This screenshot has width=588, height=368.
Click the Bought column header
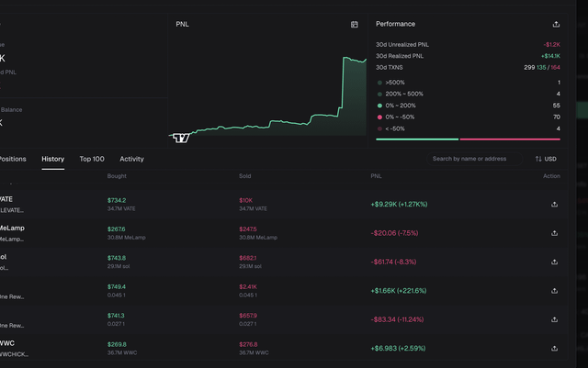click(117, 175)
